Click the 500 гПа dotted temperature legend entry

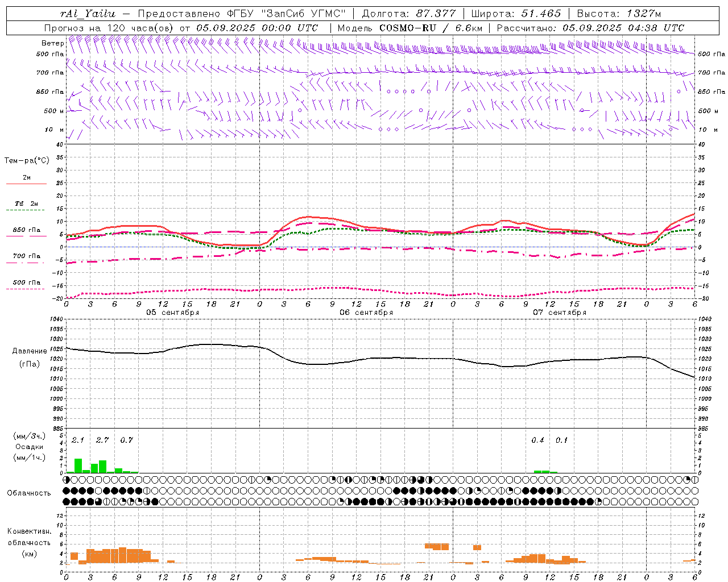coord(26,285)
